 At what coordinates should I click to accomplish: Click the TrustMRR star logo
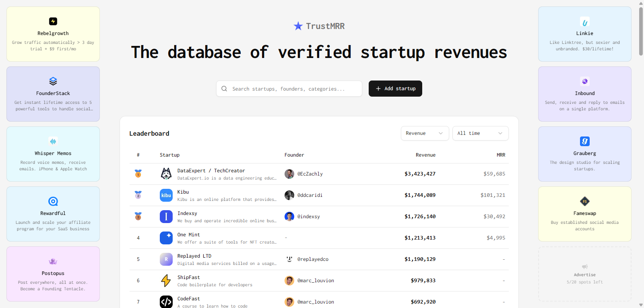tap(298, 26)
